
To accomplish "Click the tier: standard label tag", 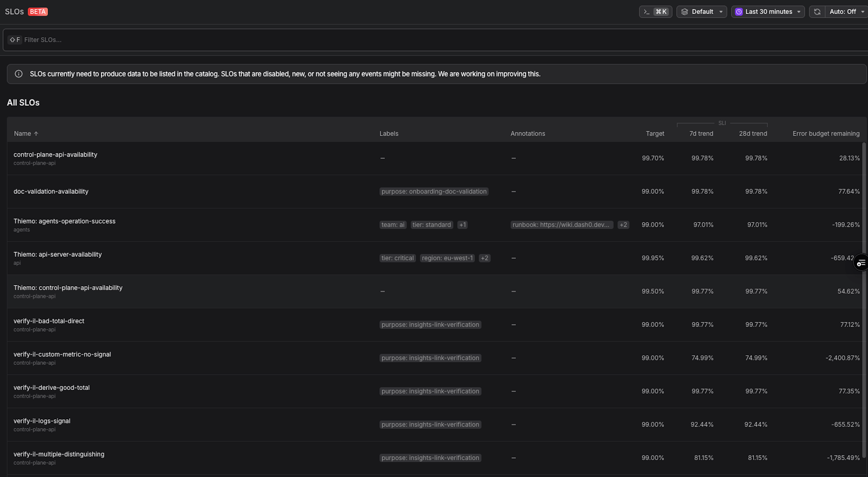I will (432, 225).
